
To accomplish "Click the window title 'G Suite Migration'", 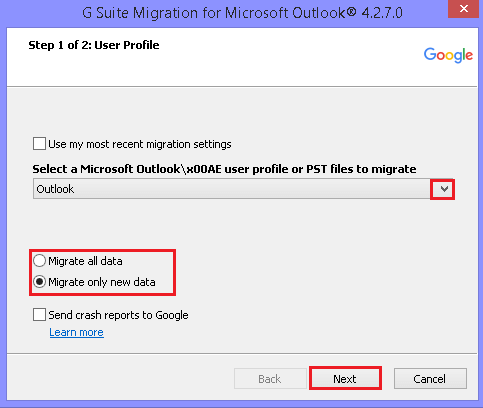I will point(242,13).
